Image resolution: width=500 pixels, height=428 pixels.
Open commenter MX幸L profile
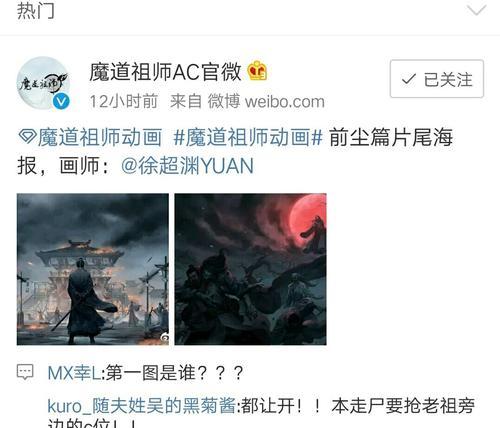pos(74,373)
